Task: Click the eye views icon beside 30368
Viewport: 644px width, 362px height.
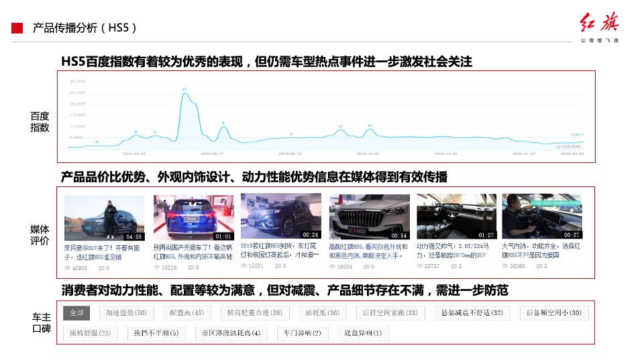Action: [504, 266]
